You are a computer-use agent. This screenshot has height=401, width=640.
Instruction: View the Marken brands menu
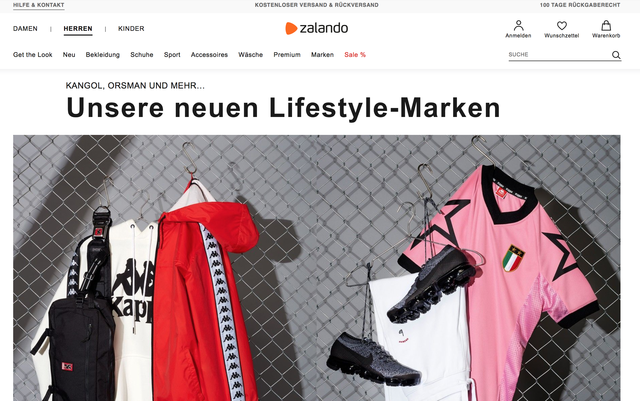322,55
